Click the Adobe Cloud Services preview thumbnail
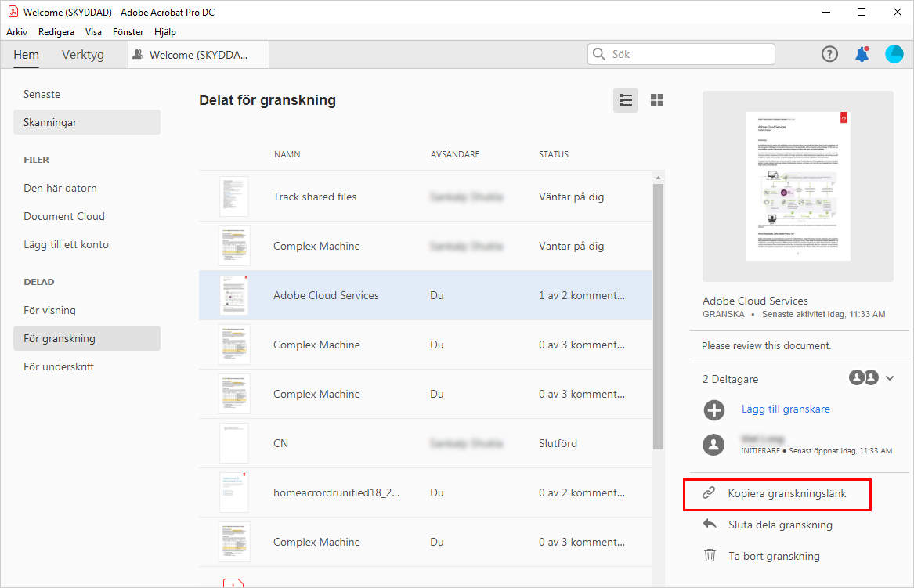The image size is (914, 588). (x=797, y=186)
